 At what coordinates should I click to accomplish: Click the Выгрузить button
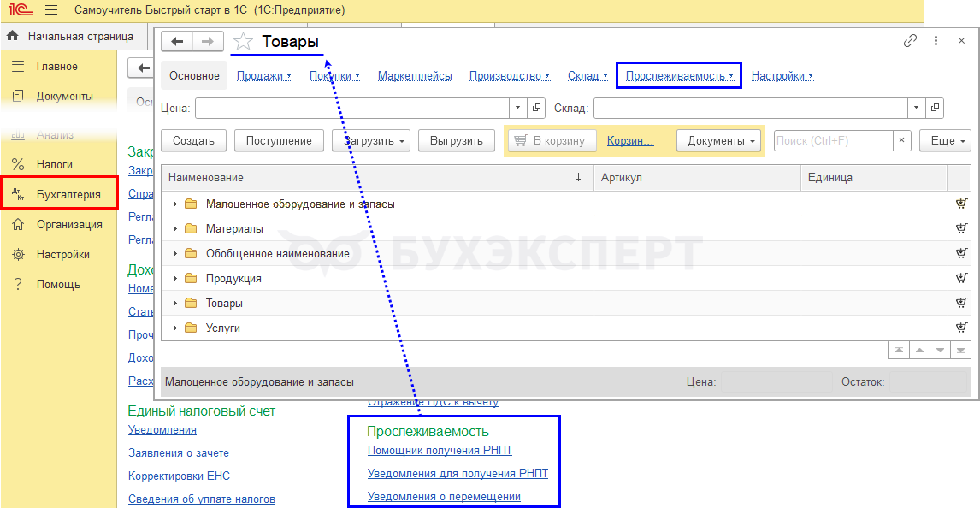coord(457,140)
